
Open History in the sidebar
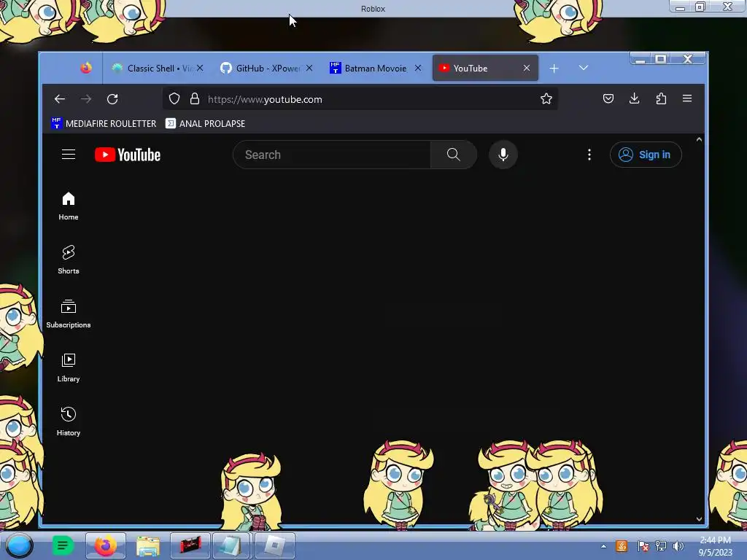click(69, 421)
